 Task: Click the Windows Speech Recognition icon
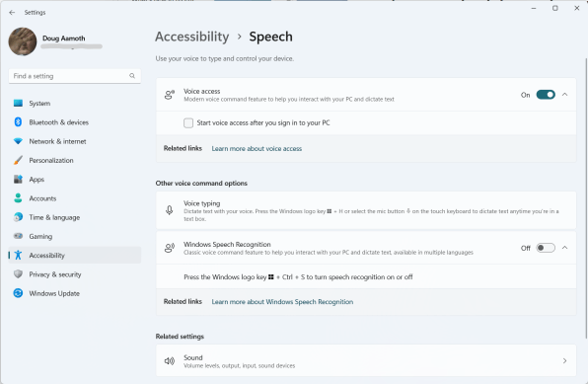click(170, 248)
